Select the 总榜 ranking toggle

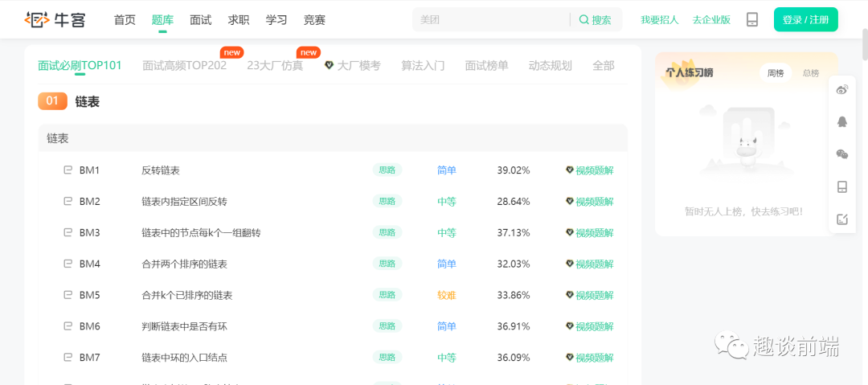(x=810, y=73)
